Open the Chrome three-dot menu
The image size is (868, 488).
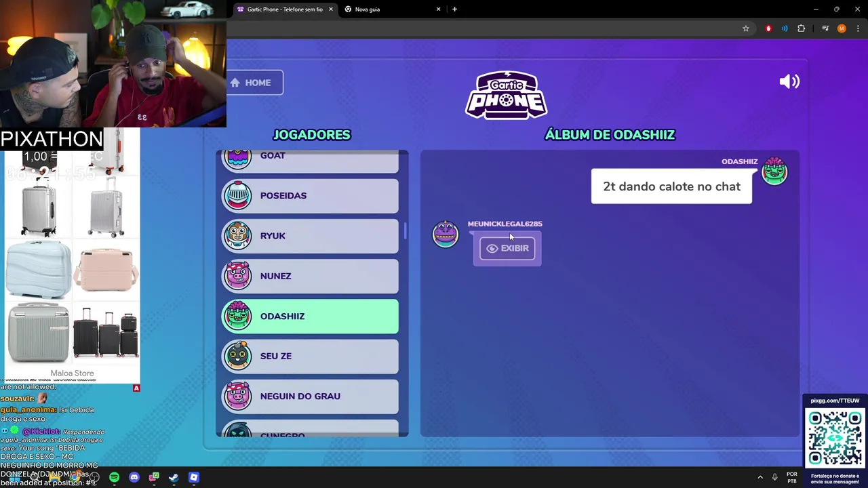point(859,28)
